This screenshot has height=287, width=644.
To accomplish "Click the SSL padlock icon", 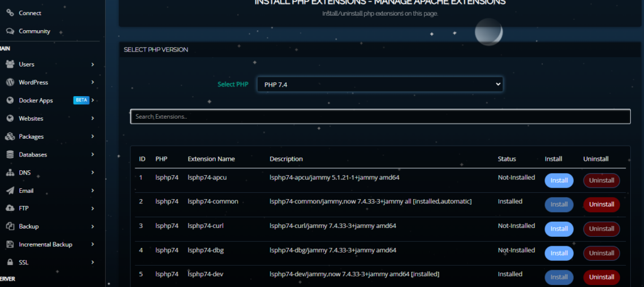I will [x=10, y=263].
